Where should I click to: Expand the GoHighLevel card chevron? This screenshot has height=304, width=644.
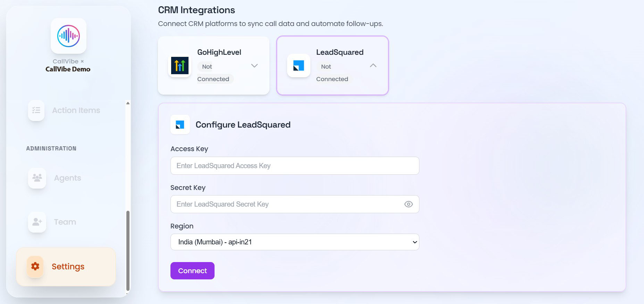pos(254,66)
